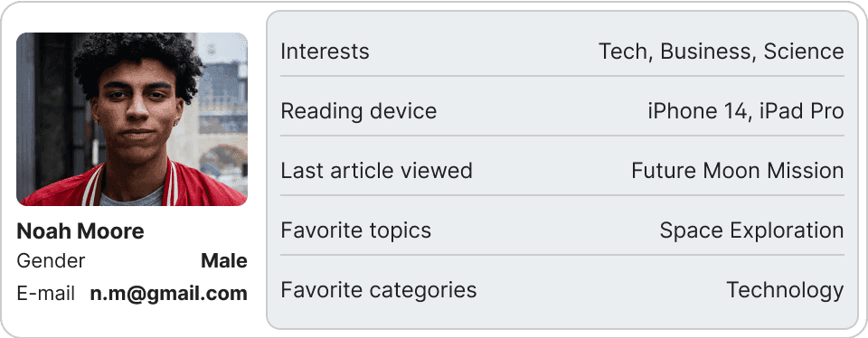Click the Favorite categories label

click(379, 290)
